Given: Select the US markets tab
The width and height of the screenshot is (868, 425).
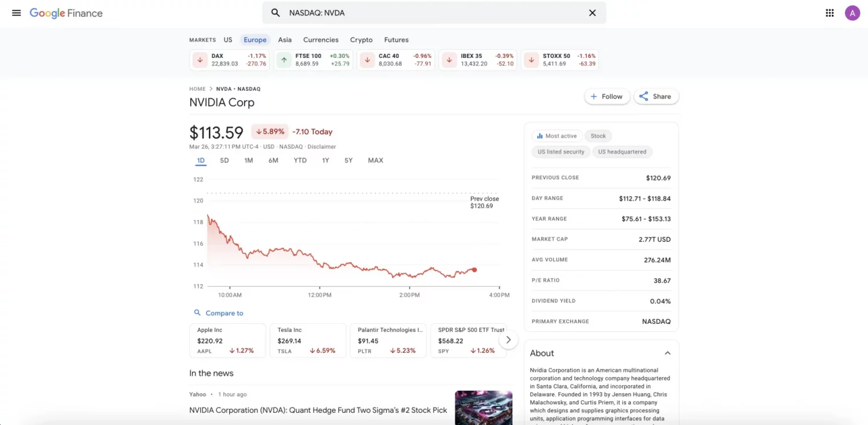Looking at the screenshot, I should (x=228, y=40).
